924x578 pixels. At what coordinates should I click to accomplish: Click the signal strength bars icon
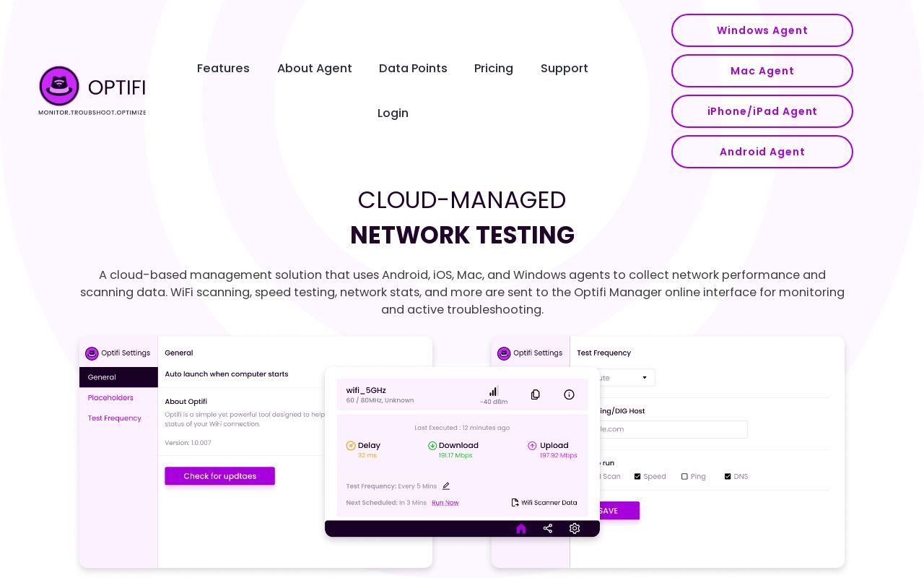point(494,391)
